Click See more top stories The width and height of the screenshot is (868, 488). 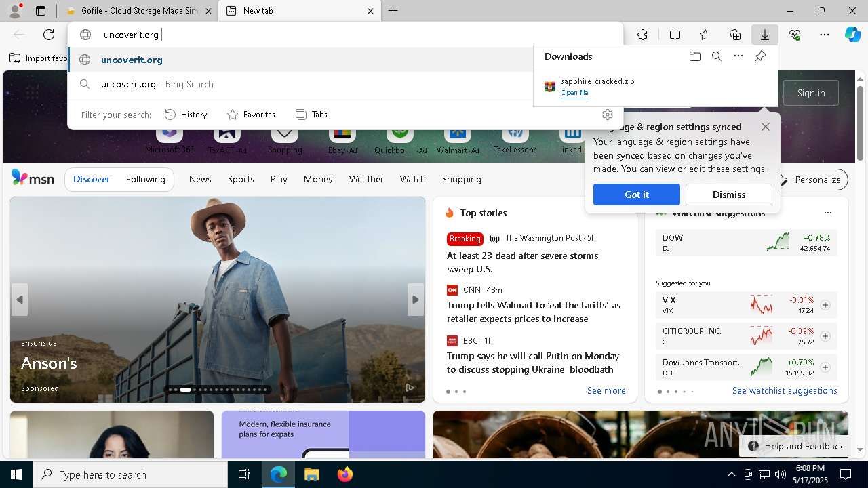click(x=606, y=390)
